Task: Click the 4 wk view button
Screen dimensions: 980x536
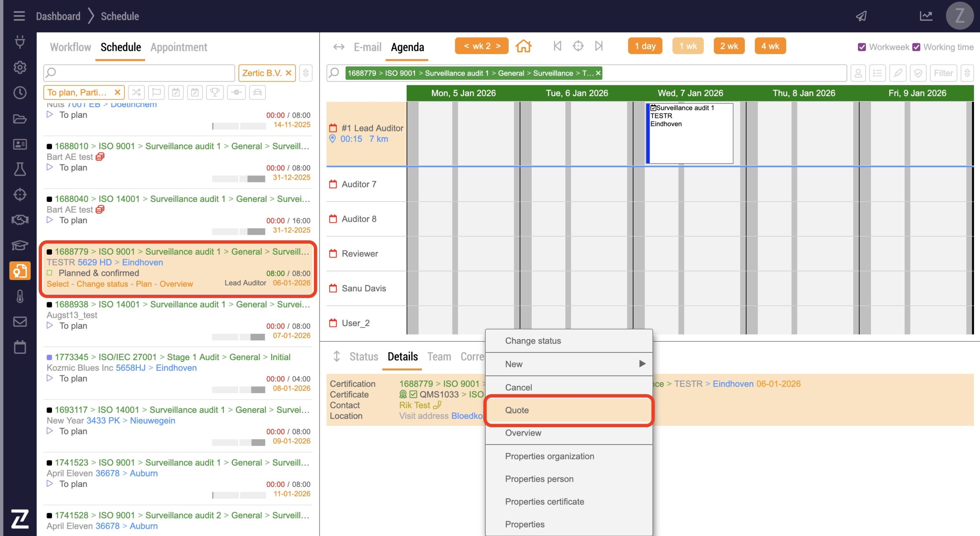Action: coord(770,46)
